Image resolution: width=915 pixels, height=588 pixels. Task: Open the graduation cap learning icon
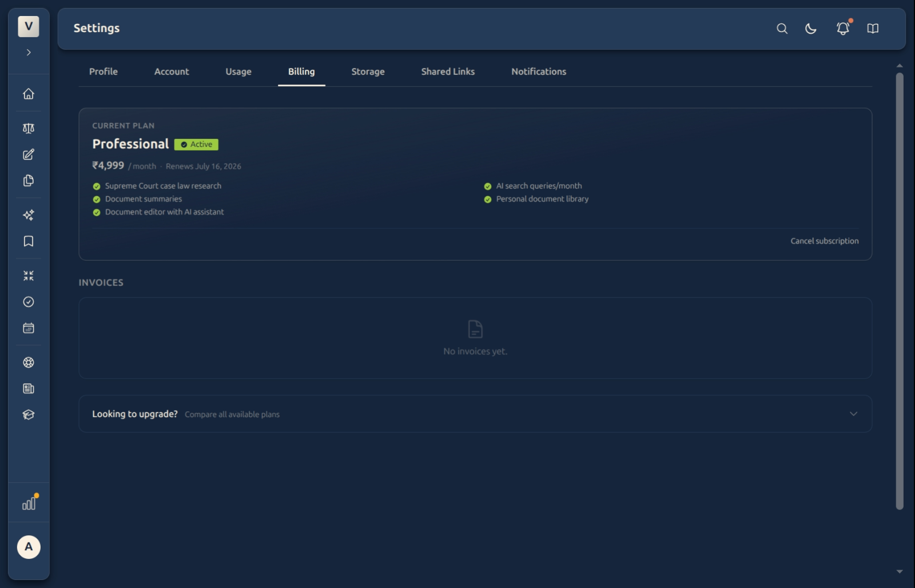coord(29,415)
